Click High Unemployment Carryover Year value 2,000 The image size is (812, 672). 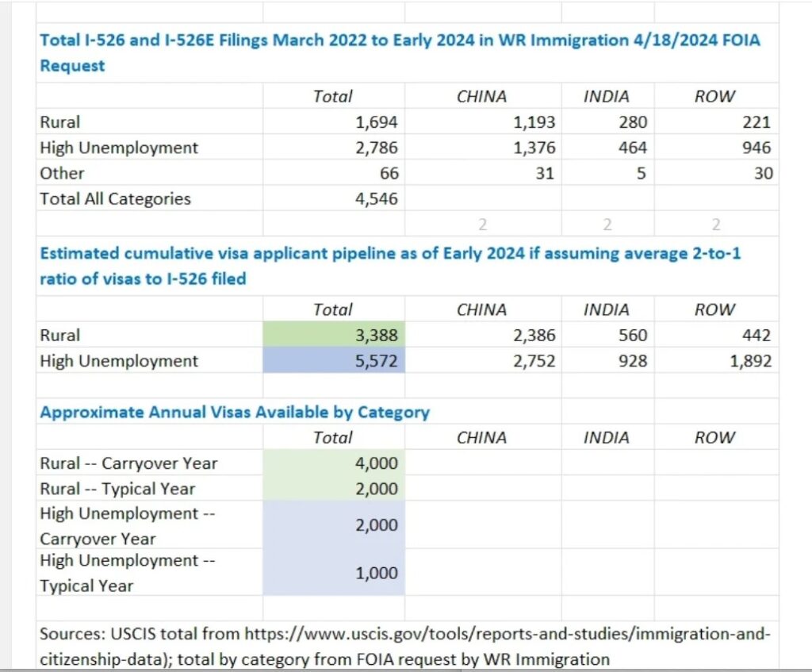tap(377, 525)
